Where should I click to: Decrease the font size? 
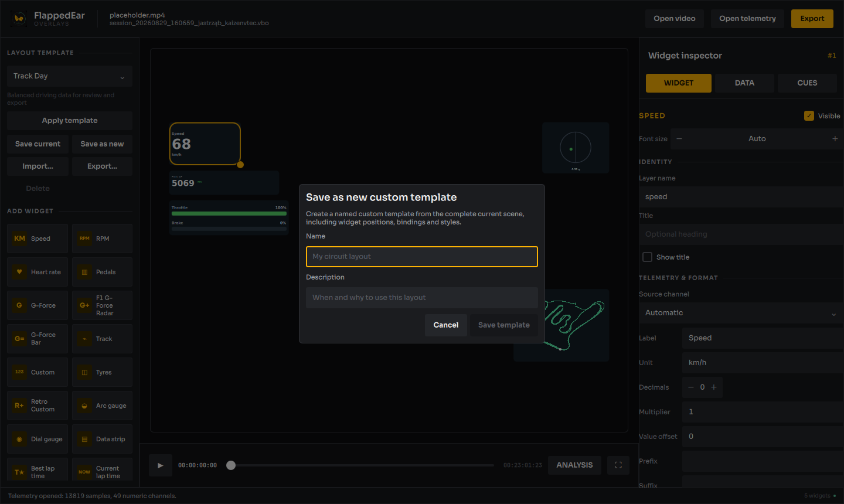tap(679, 139)
